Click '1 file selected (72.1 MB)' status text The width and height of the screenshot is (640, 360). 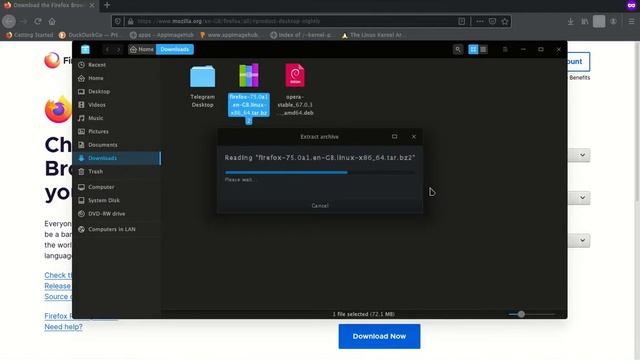[363, 314]
